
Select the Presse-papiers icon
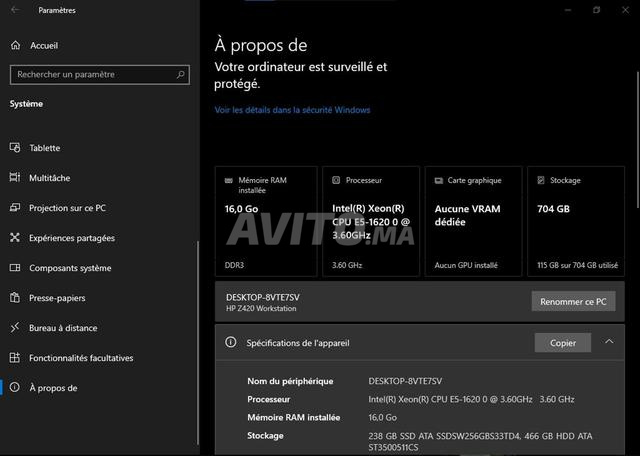15,298
